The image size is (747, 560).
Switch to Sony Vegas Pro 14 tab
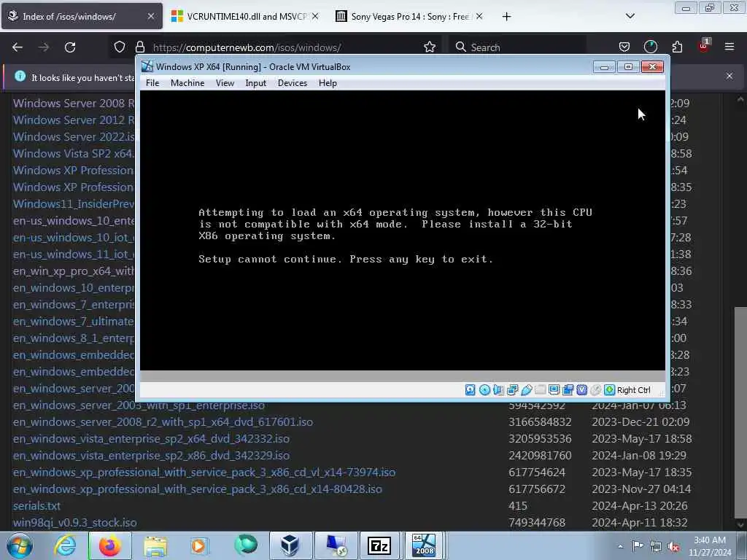tap(409, 16)
